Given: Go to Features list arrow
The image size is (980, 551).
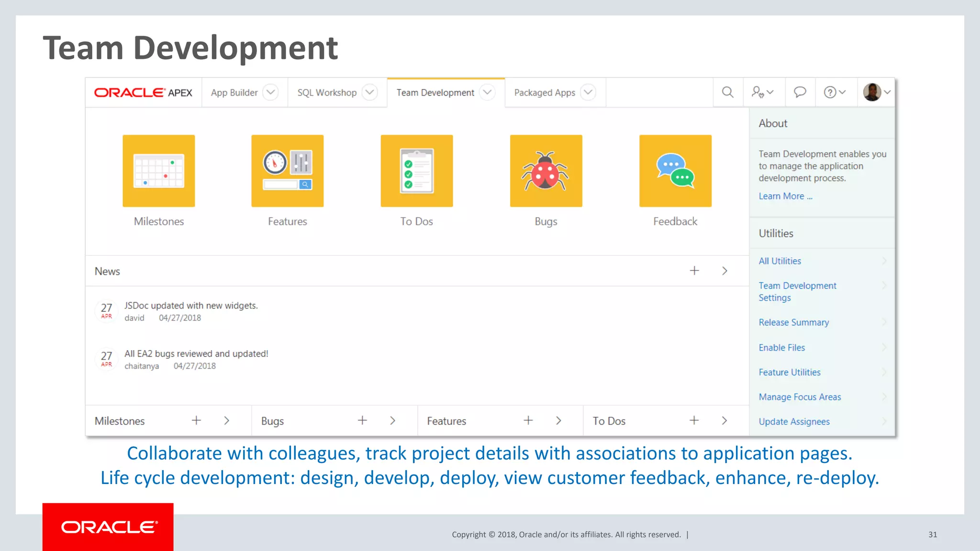Looking at the screenshot, I should pyautogui.click(x=558, y=420).
